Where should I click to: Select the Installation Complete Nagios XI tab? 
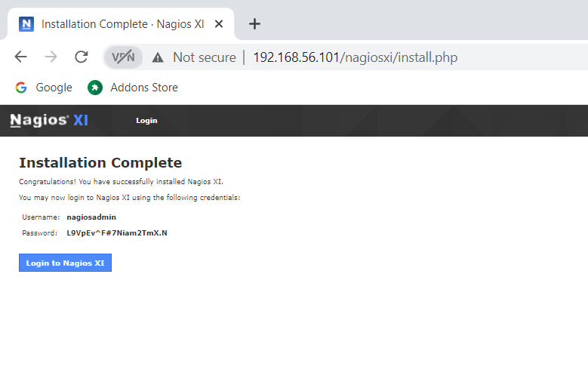tap(121, 24)
